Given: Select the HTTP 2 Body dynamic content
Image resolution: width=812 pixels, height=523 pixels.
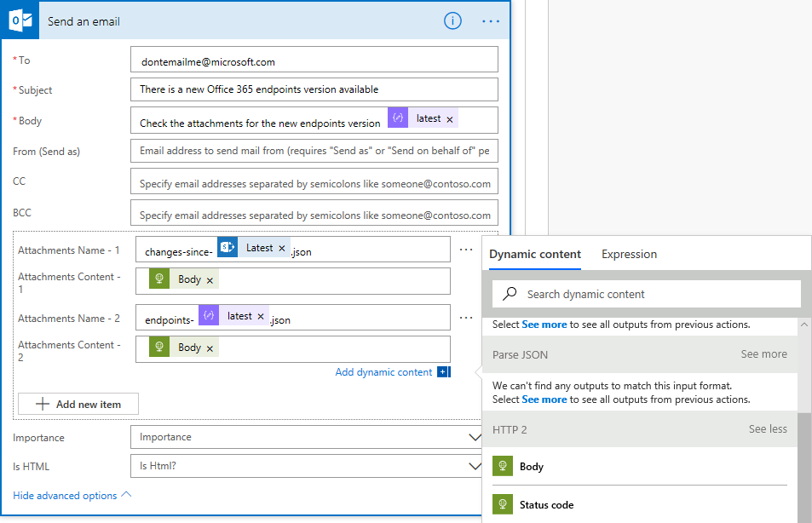Looking at the screenshot, I should coord(531,467).
